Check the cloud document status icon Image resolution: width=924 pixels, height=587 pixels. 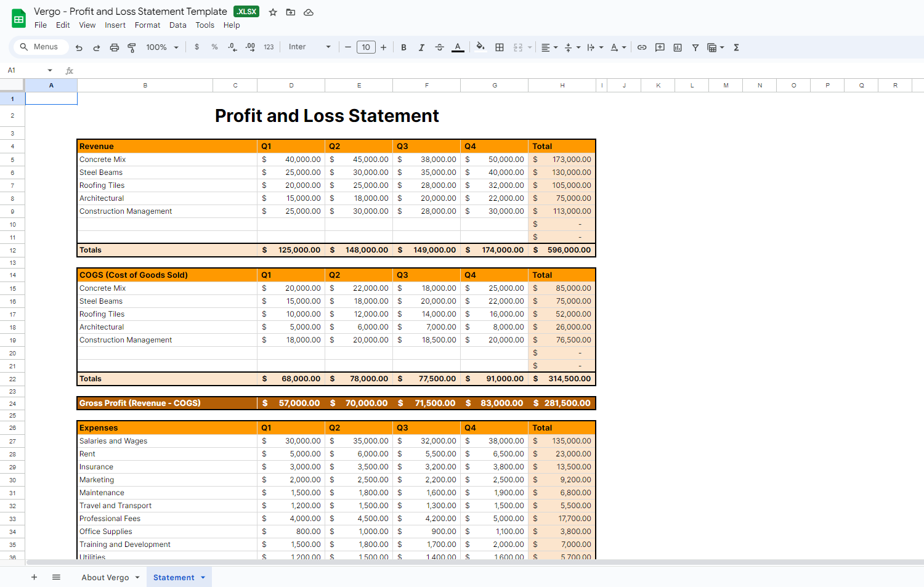coord(309,12)
